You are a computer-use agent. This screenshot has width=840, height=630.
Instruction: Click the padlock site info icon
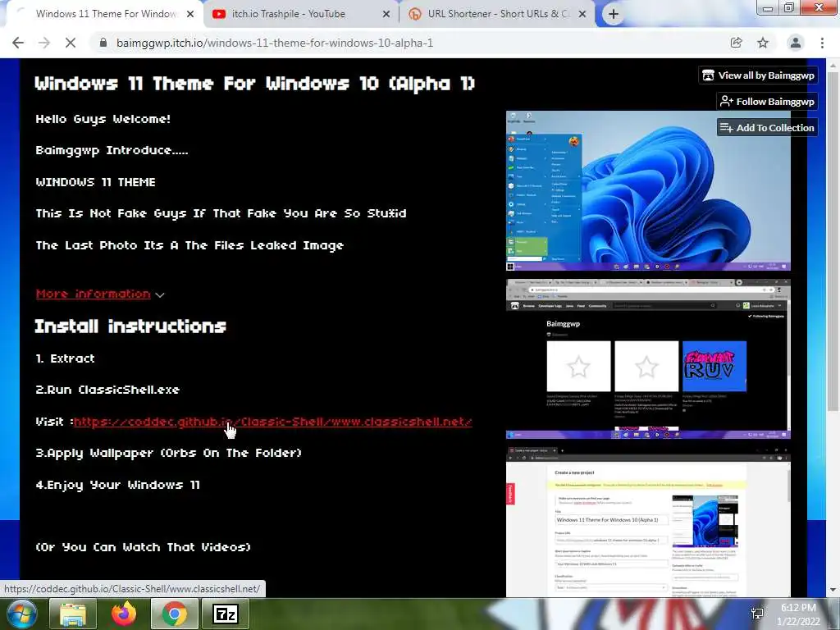tap(103, 43)
